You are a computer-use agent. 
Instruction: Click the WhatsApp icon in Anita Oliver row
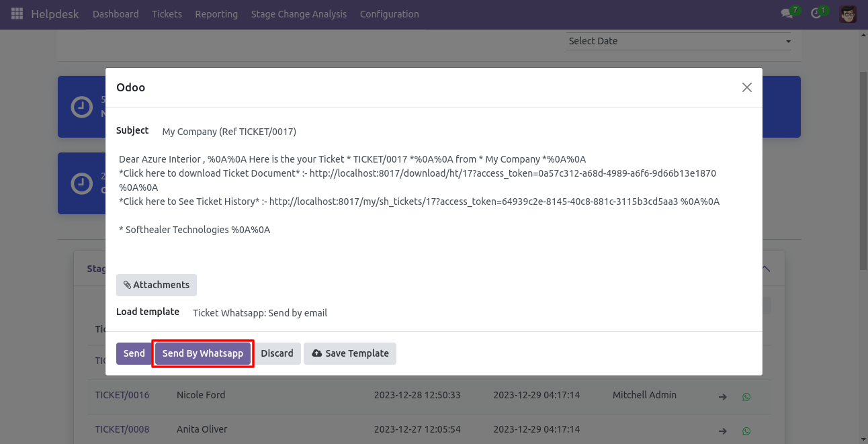click(746, 431)
